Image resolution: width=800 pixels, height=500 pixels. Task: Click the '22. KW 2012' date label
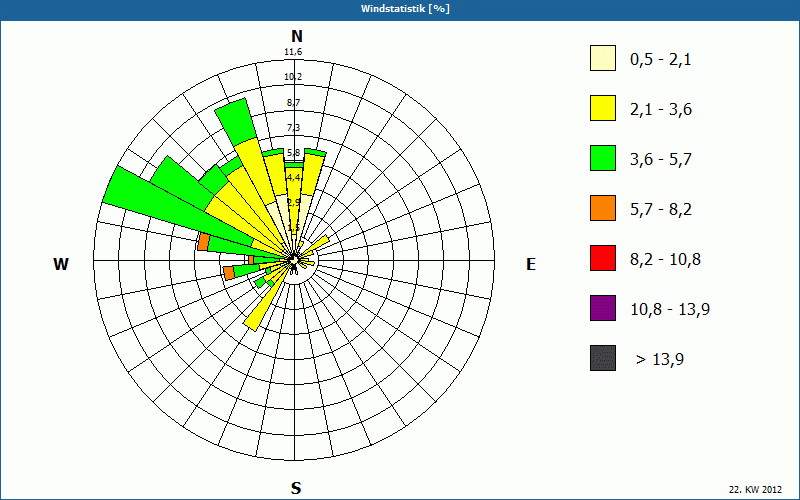click(x=755, y=490)
